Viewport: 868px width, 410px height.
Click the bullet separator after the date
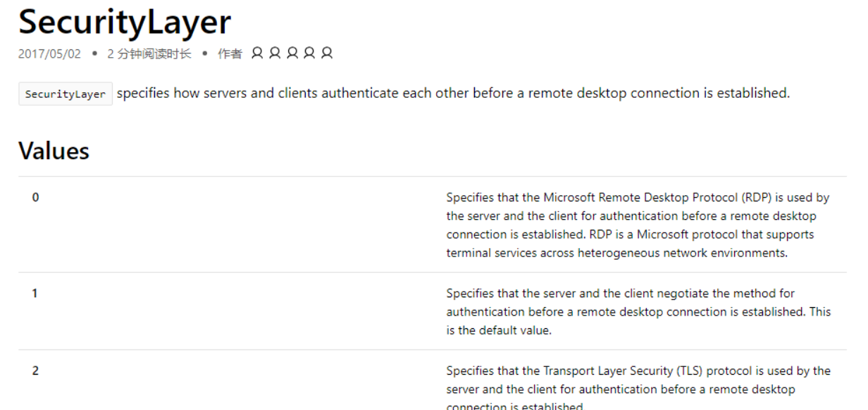[94, 54]
